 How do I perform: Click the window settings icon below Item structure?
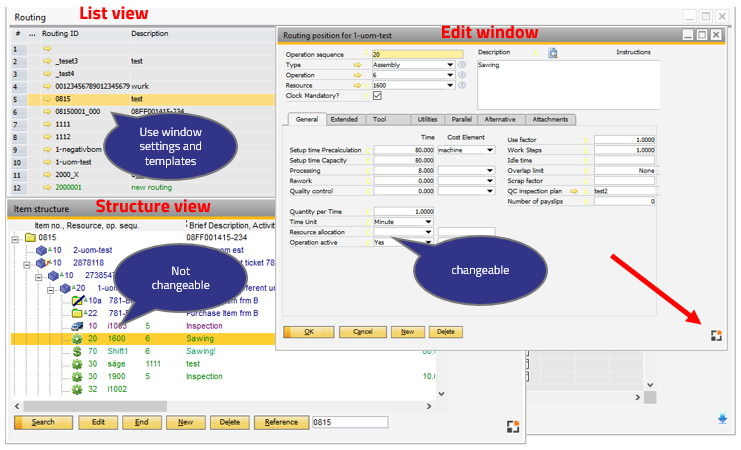pos(513,425)
